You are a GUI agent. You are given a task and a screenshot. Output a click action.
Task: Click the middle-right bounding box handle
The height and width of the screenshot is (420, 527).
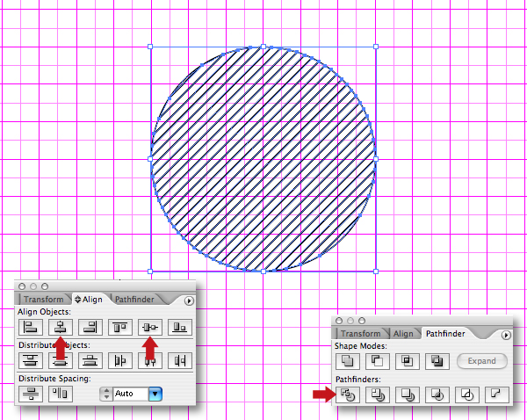[x=376, y=159]
